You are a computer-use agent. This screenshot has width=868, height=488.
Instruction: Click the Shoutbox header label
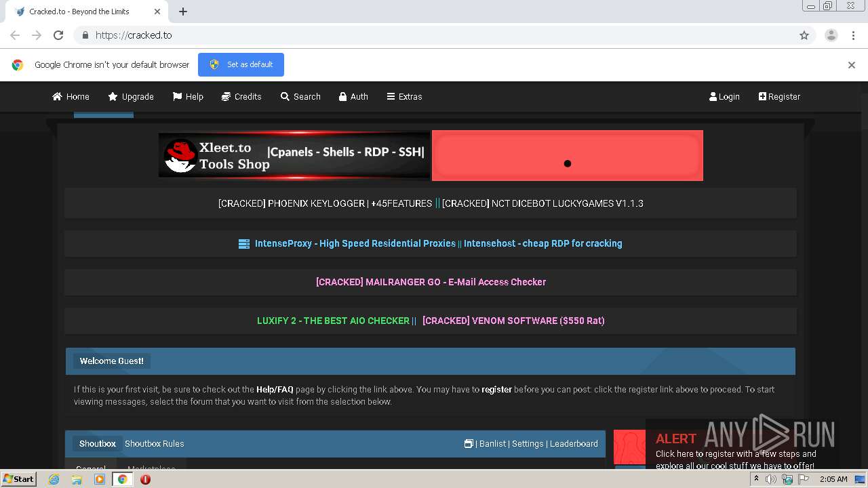click(98, 444)
